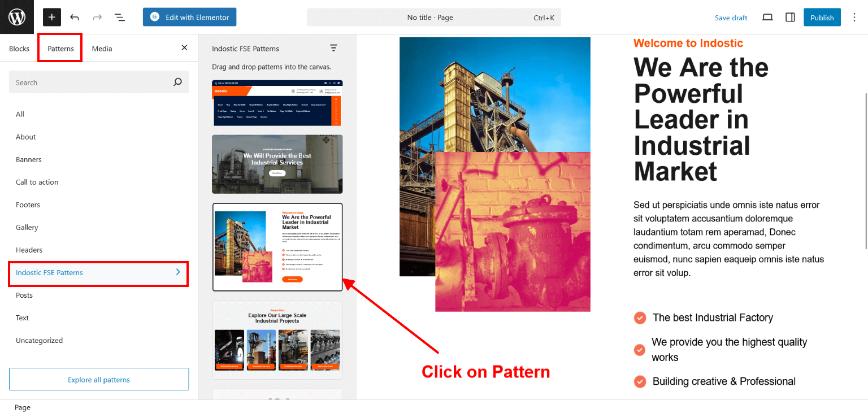This screenshot has width=868, height=413.
Task: Open the three-dot options menu
Action: click(x=854, y=17)
